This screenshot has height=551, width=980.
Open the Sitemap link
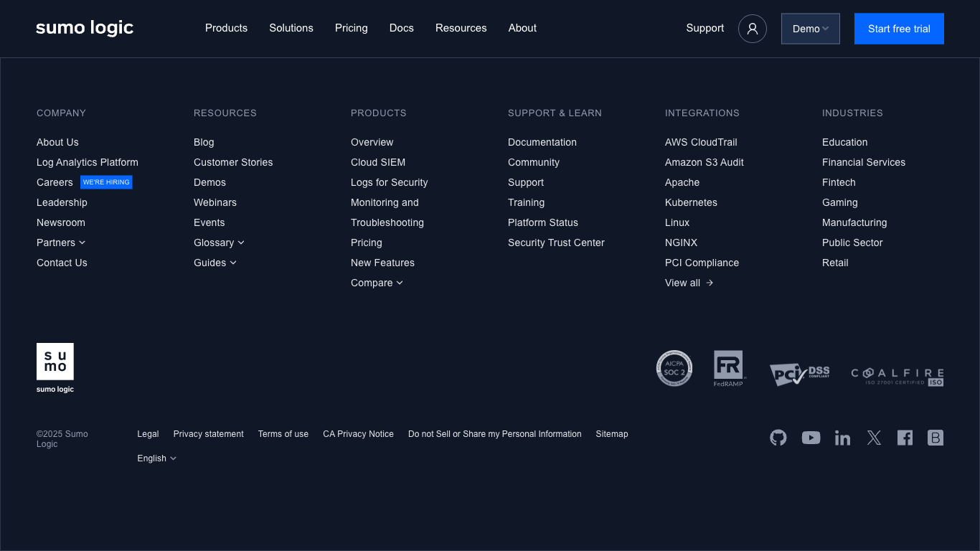[612, 434]
